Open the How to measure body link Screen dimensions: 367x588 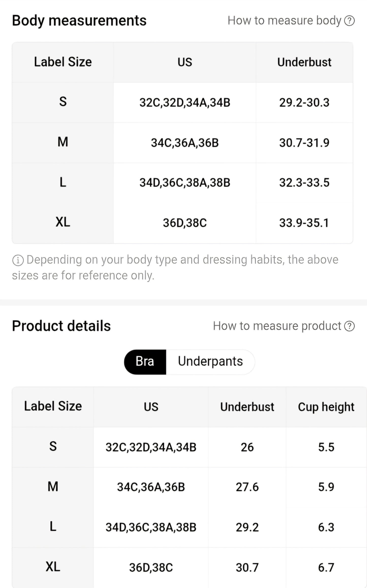point(284,21)
